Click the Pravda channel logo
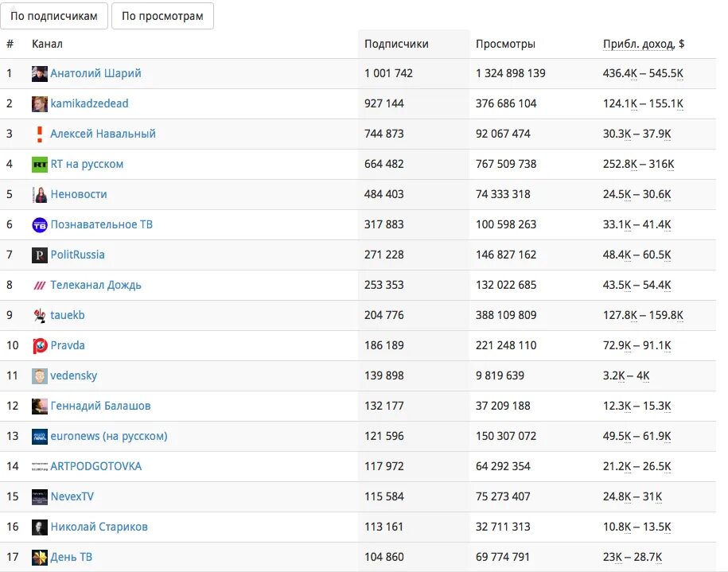The image size is (728, 572). pos(40,345)
